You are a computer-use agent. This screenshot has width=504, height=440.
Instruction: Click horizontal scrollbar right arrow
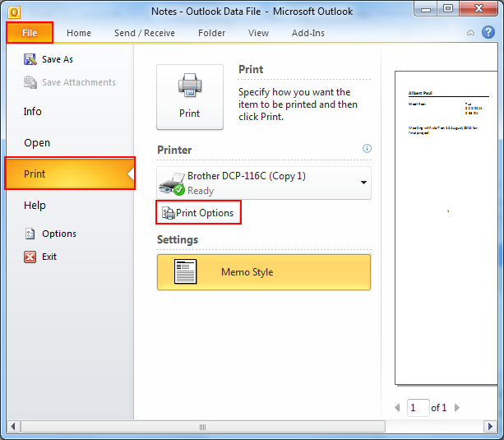coord(490,427)
